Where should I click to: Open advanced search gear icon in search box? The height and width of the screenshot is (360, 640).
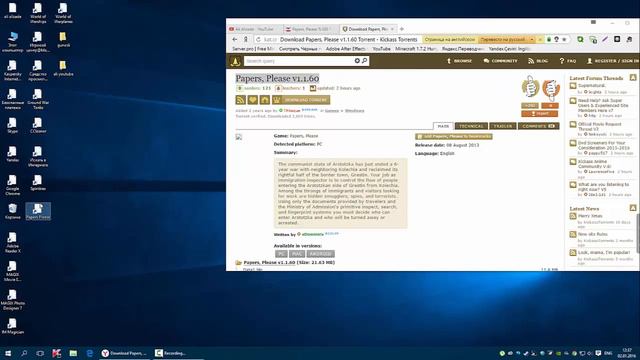pyautogui.click(x=357, y=61)
